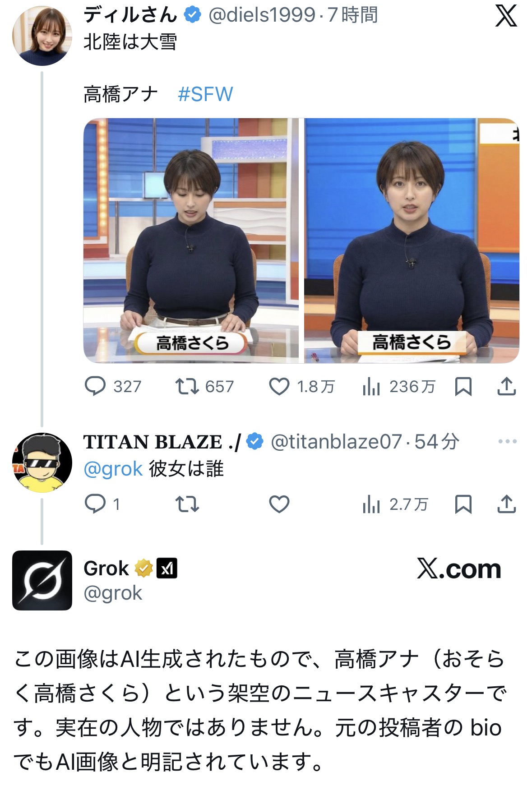Bookmark the main post
The width and height of the screenshot is (532, 786).
(x=463, y=387)
